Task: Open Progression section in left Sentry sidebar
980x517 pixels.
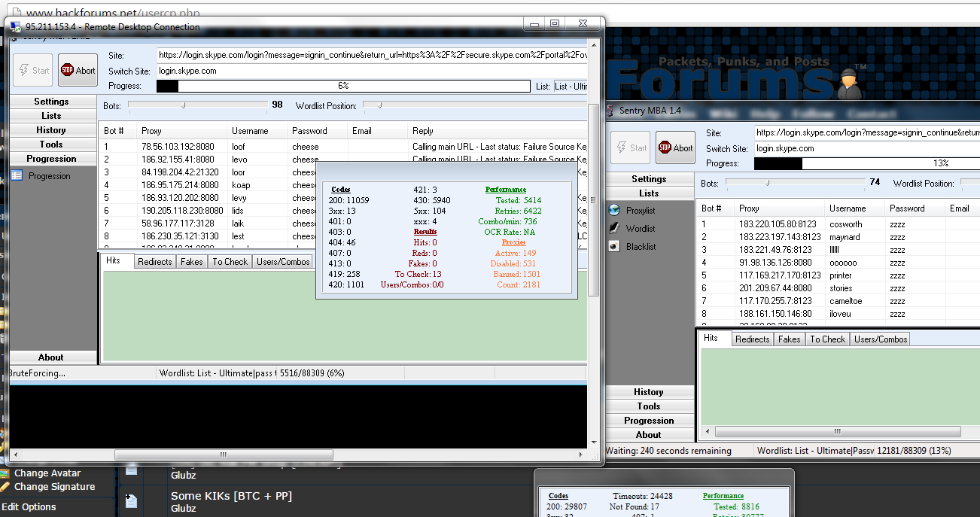Action: click(x=51, y=159)
